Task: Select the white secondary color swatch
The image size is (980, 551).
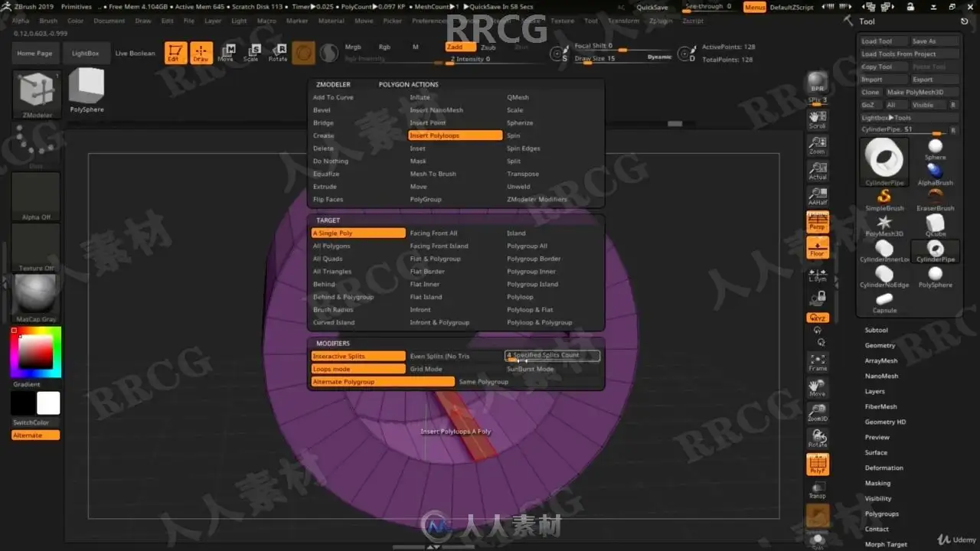Action: [48, 403]
